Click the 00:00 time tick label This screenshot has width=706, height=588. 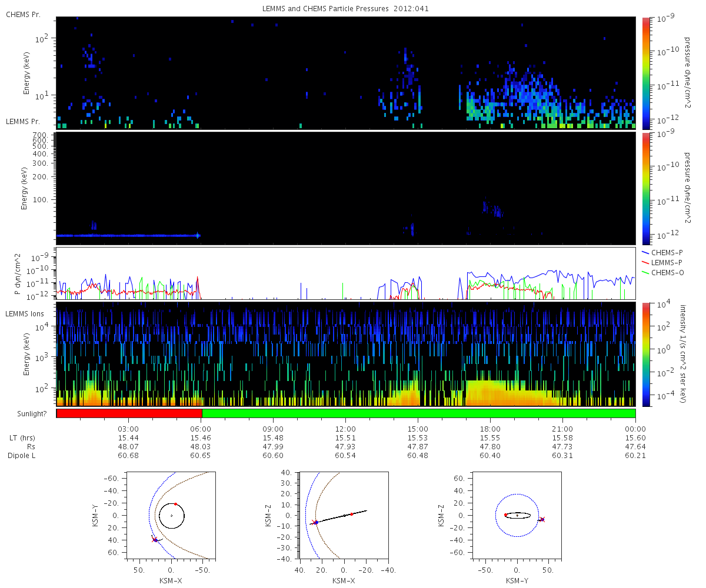[635, 429]
